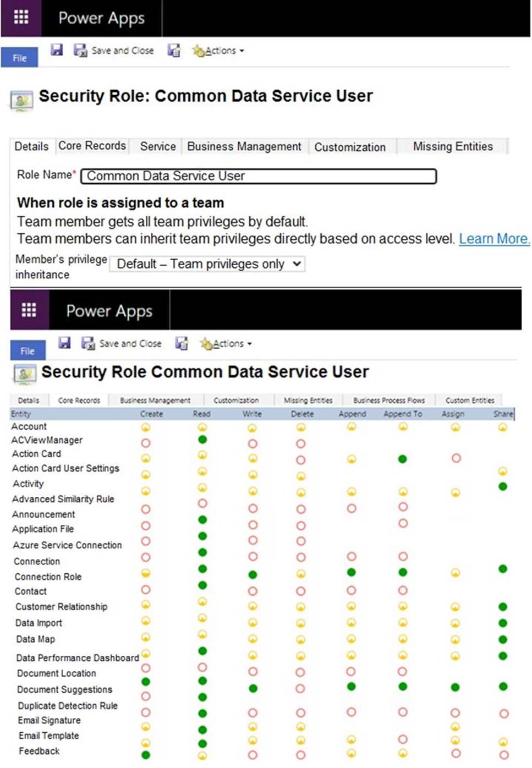The height and width of the screenshot is (768, 532).
Task: Open app launcher waffle in the lower Power Apps header
Action: [x=29, y=310]
